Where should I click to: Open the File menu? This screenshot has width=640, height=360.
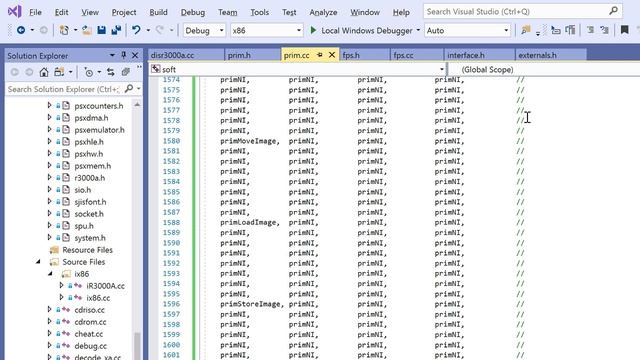click(x=35, y=12)
